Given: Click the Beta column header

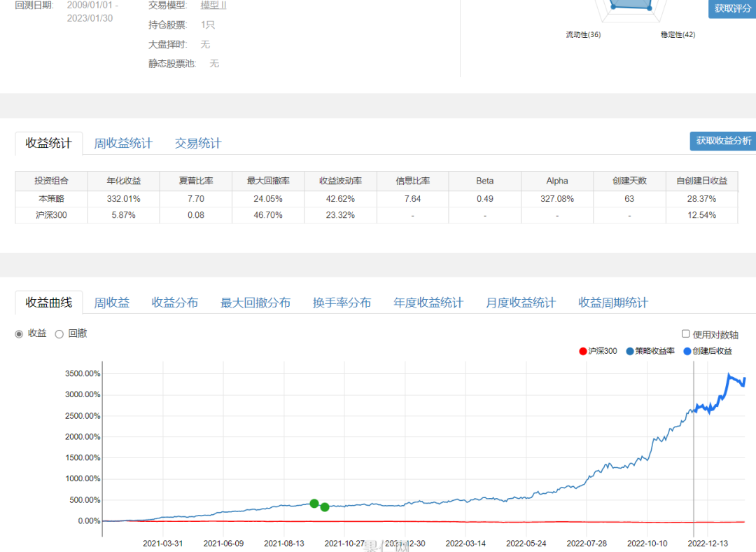Looking at the screenshot, I should [x=485, y=181].
